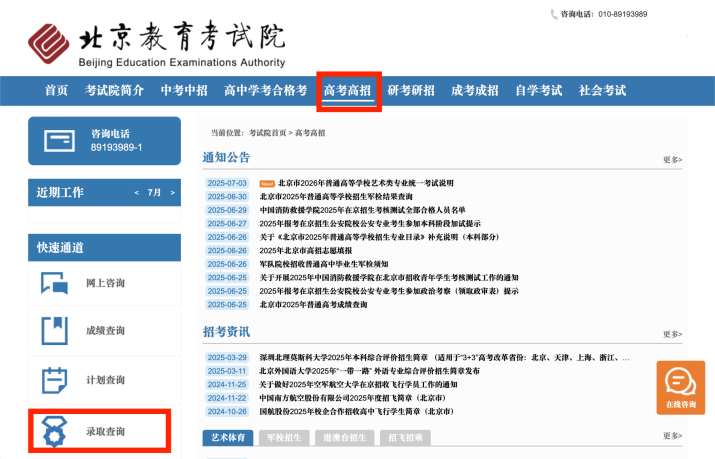Click the phone icon beside 咨询电话 in header

554,15
